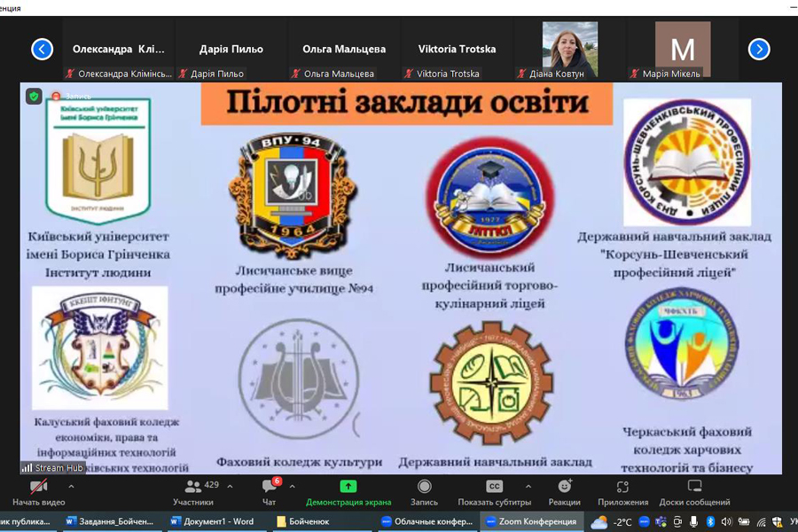This screenshot has height=532, width=798.
Task: Click microphone icon in the system tray
Action: (x=693, y=521)
